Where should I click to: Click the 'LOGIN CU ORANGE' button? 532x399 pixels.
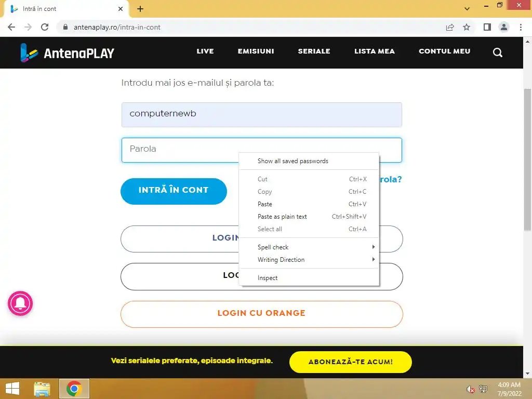[262, 314]
